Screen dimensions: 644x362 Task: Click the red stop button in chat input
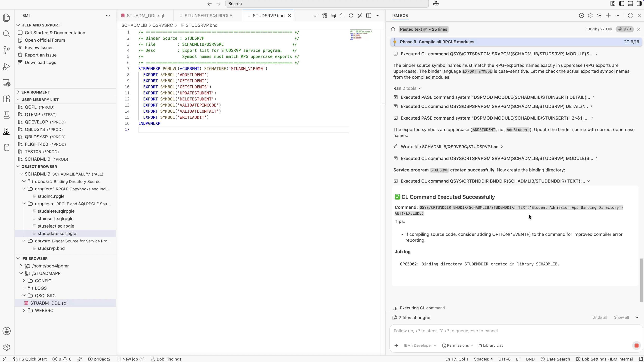tap(636, 345)
